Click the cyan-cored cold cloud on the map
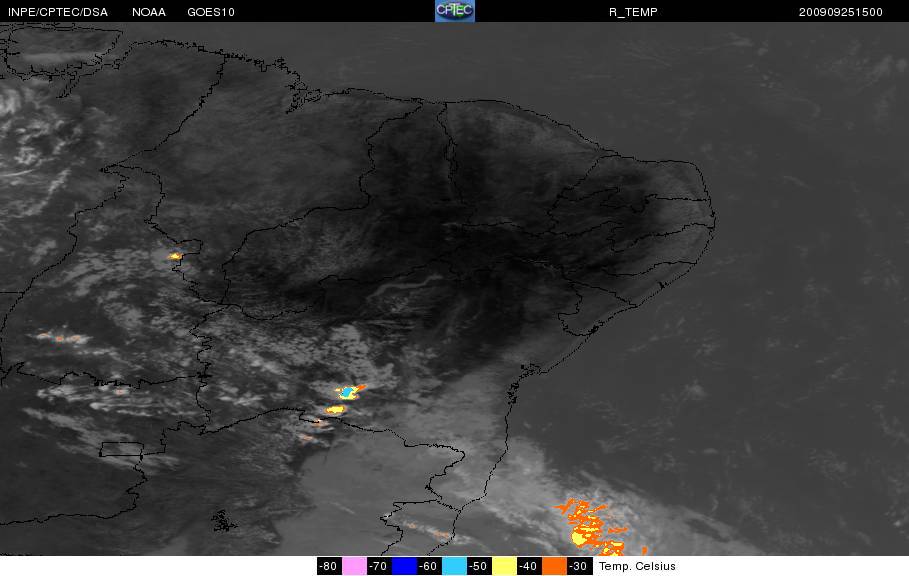Screen dimensions: 909x576 pos(349,392)
